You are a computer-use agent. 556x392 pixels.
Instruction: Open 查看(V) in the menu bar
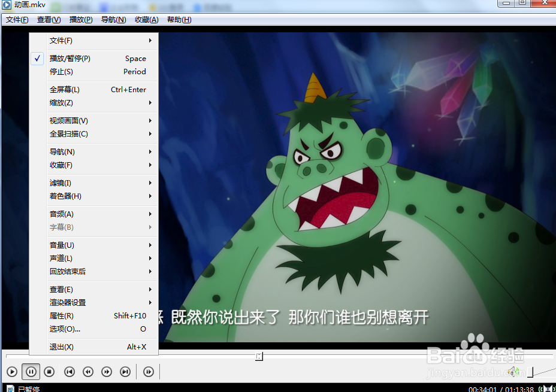click(x=49, y=20)
